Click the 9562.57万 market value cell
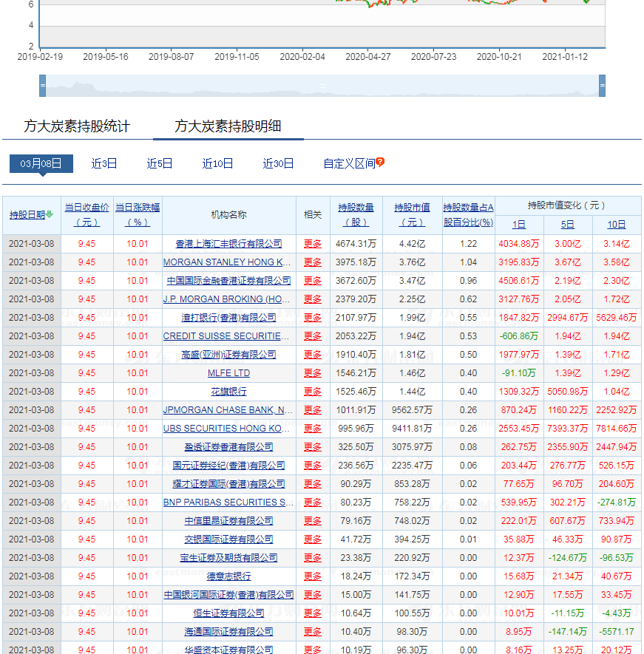Image resolution: width=644 pixels, height=654 pixels. pos(413,410)
